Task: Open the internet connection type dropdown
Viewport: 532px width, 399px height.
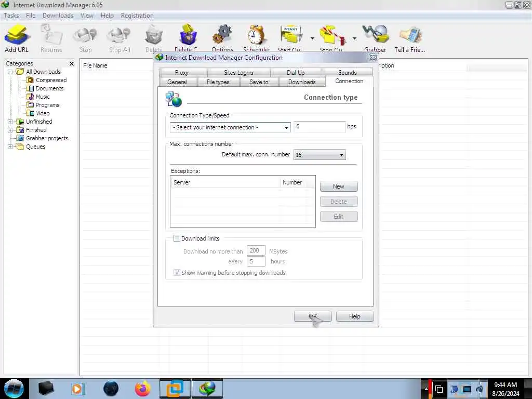Action: (x=230, y=127)
